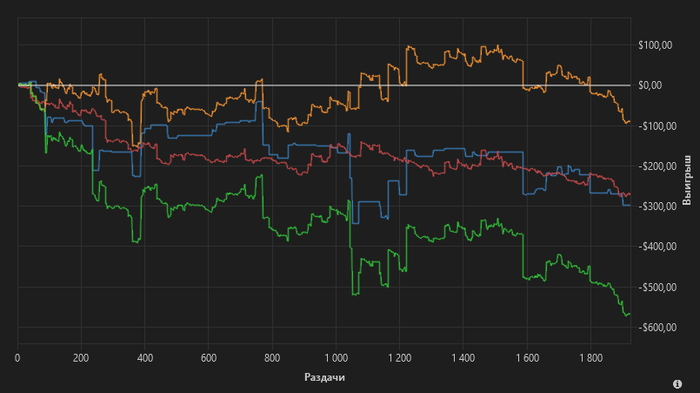
Task: Click the -$100,00 axis label
Action: (657, 126)
